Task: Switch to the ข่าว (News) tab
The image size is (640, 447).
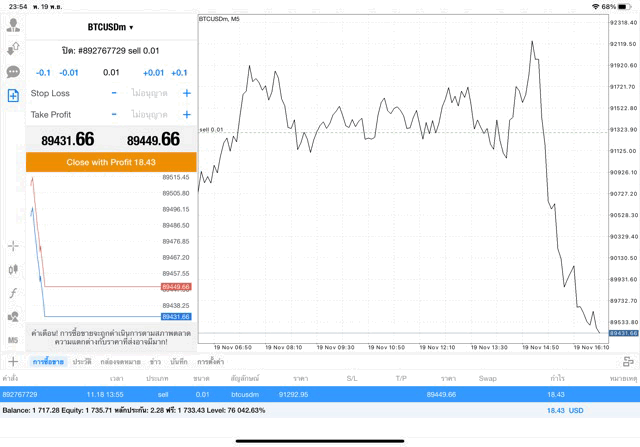Action: click(x=156, y=361)
